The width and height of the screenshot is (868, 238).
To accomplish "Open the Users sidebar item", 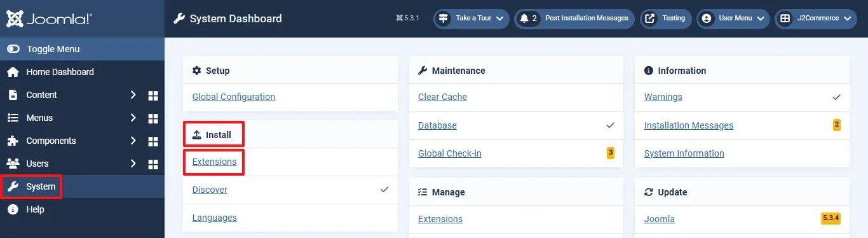I will (37, 164).
